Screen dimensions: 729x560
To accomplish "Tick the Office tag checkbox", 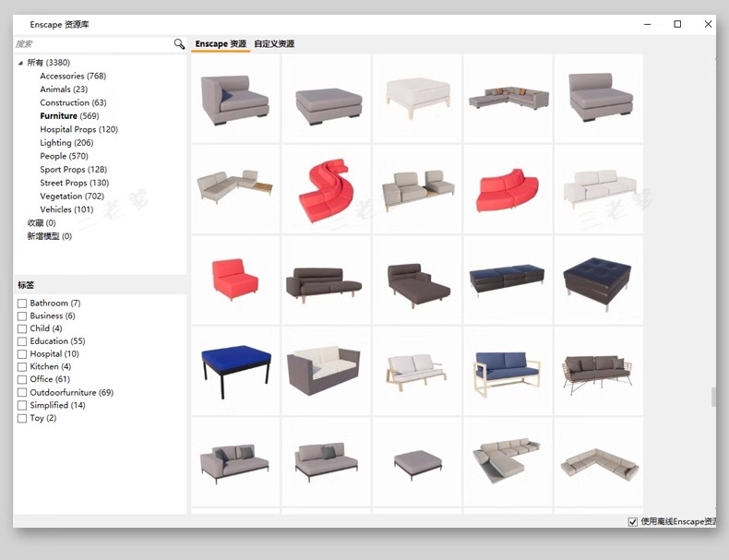I will [22, 380].
